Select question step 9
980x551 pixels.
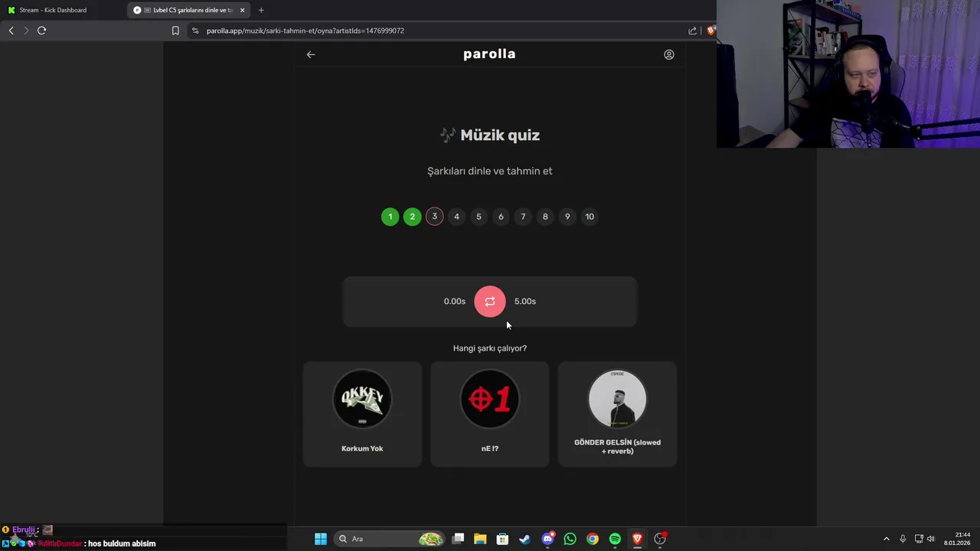point(568,217)
